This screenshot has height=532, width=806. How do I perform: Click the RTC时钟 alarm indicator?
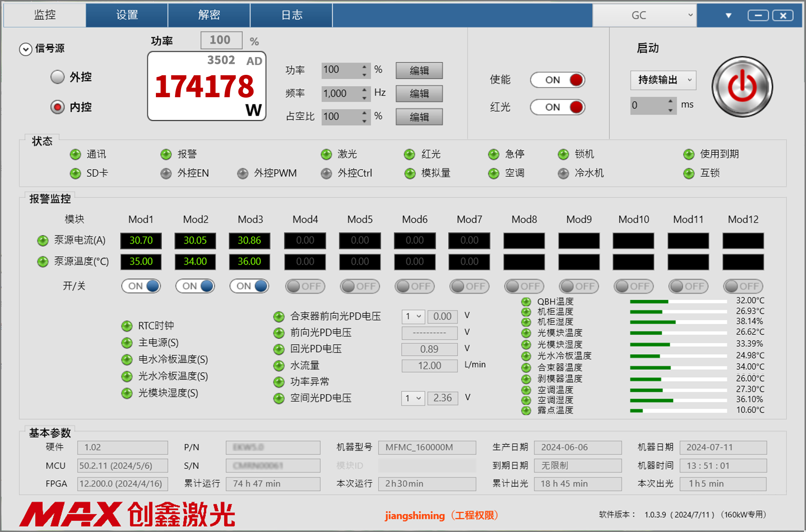[127, 326]
